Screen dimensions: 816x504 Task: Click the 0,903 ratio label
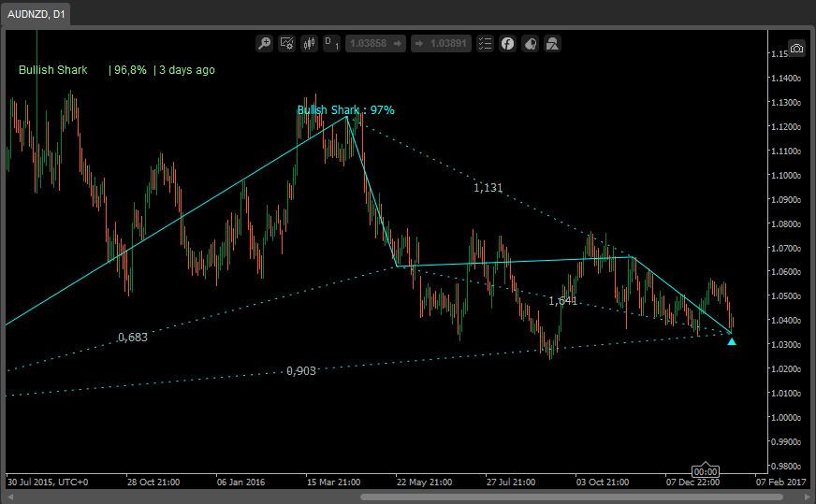tap(300, 371)
